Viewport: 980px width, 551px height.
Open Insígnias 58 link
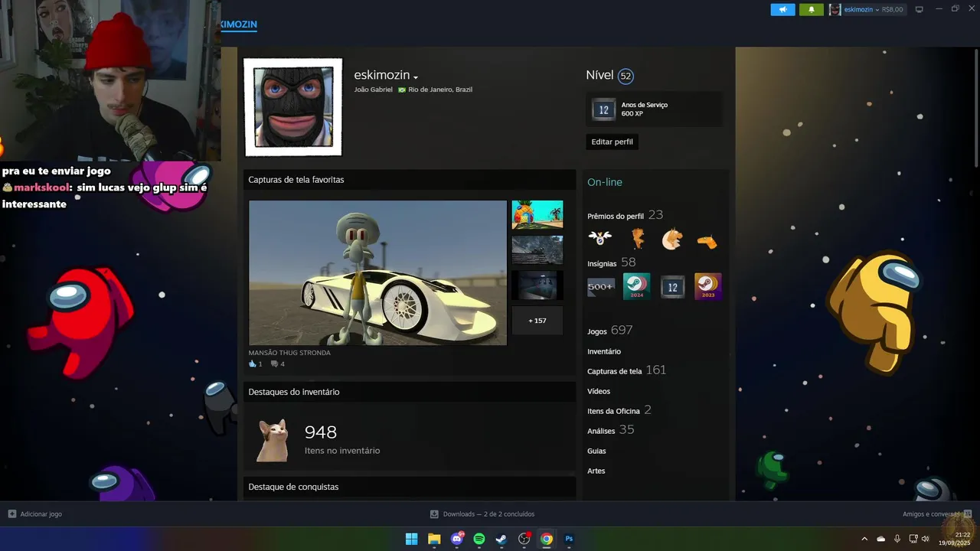612,262
